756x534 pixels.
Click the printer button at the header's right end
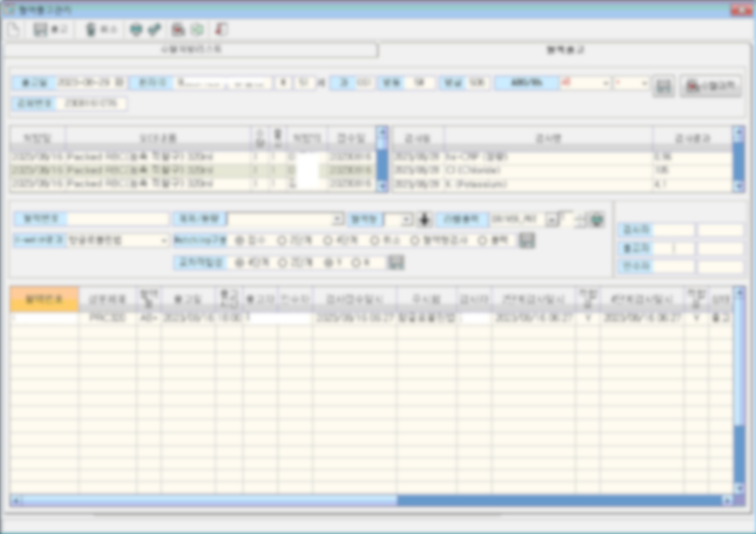711,86
